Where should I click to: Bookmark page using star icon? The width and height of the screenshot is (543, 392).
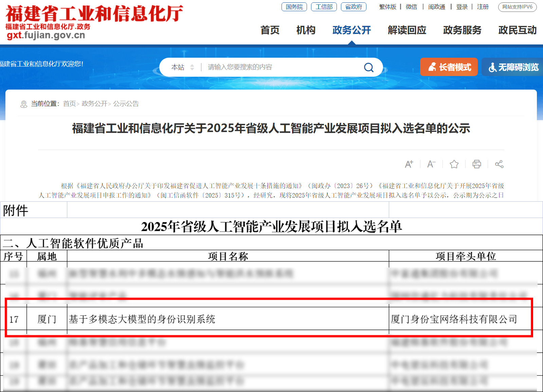(x=454, y=164)
